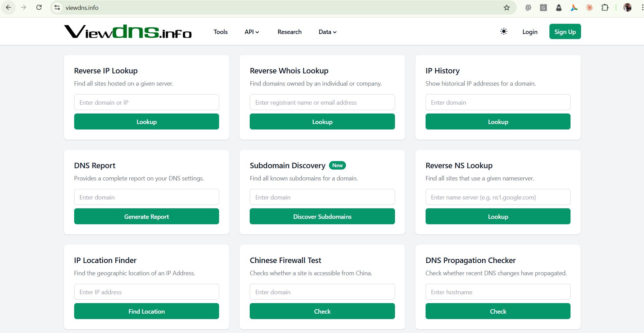Click the orange starburst extension icon
This screenshot has height=333, width=644.
coord(590,7)
